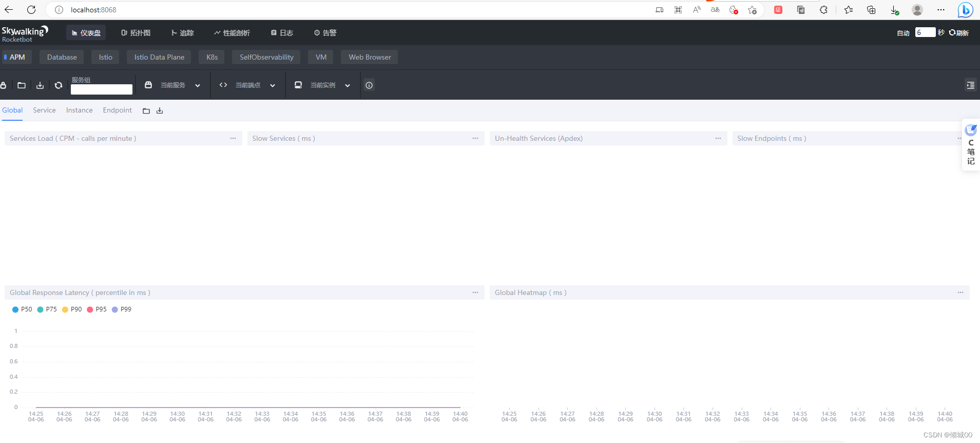Toggle the P75 legend series
The height and width of the screenshot is (443, 980).
pos(47,309)
